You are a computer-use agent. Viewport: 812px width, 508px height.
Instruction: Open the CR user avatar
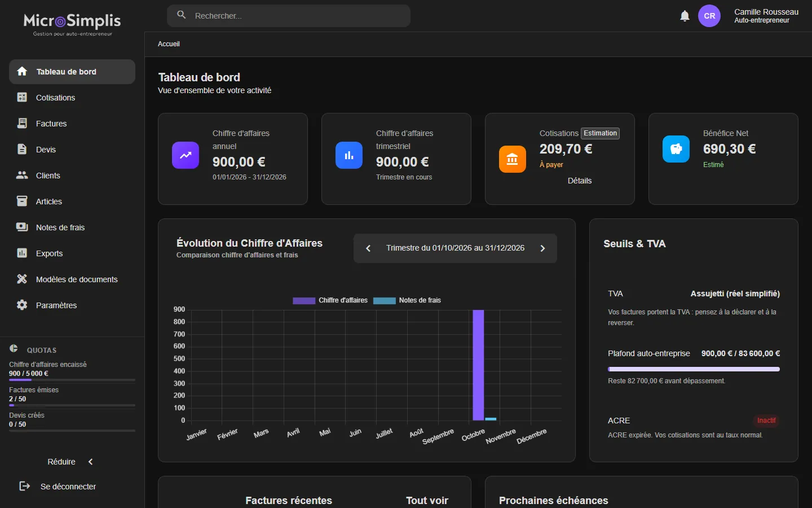709,16
